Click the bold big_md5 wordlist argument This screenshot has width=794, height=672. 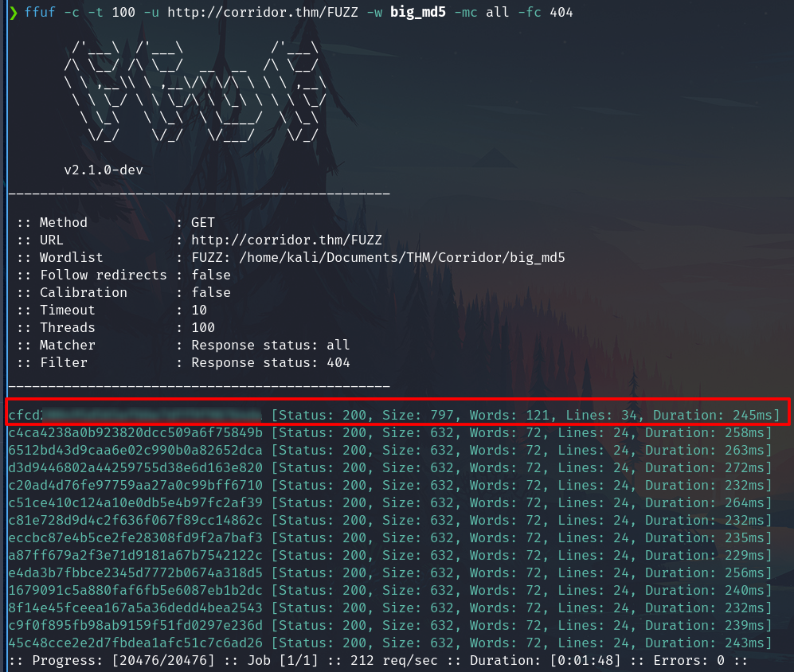pos(417,13)
